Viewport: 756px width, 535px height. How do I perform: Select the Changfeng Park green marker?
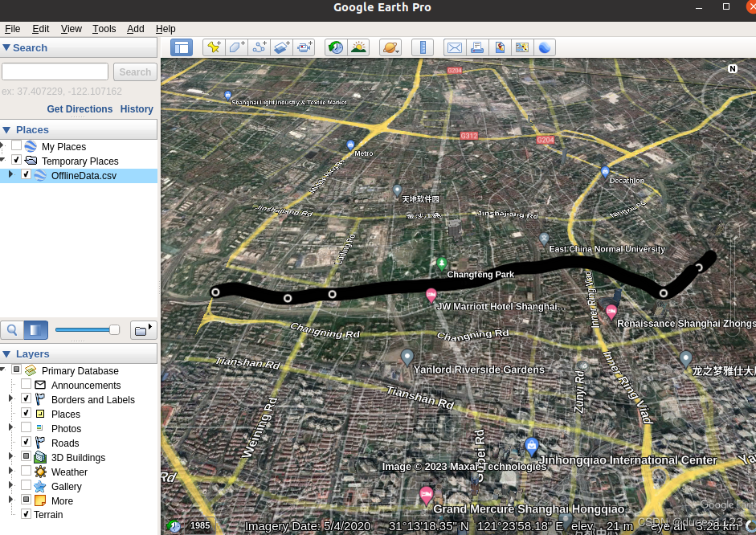(x=441, y=263)
